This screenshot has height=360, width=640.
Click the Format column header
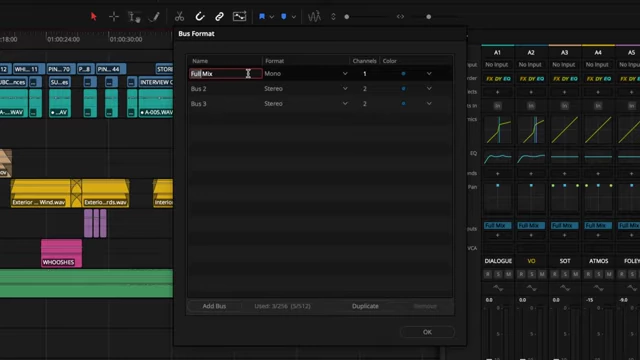point(274,61)
